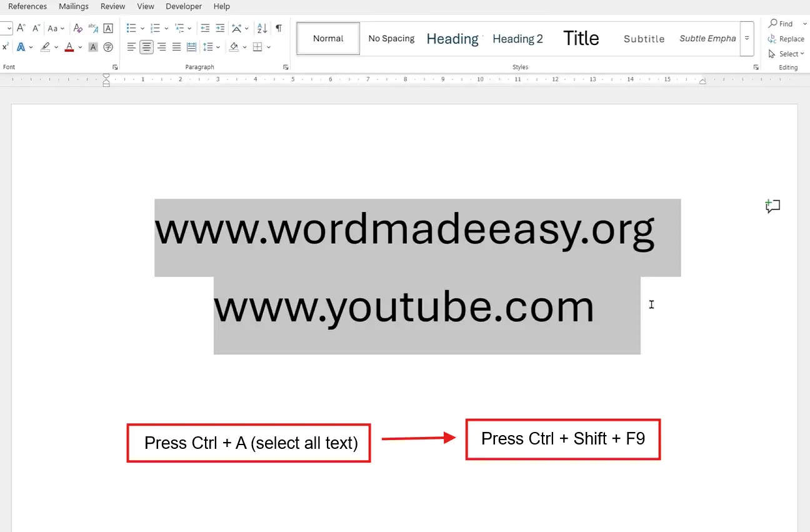Open the highlight color dropdown arrow

(56, 47)
